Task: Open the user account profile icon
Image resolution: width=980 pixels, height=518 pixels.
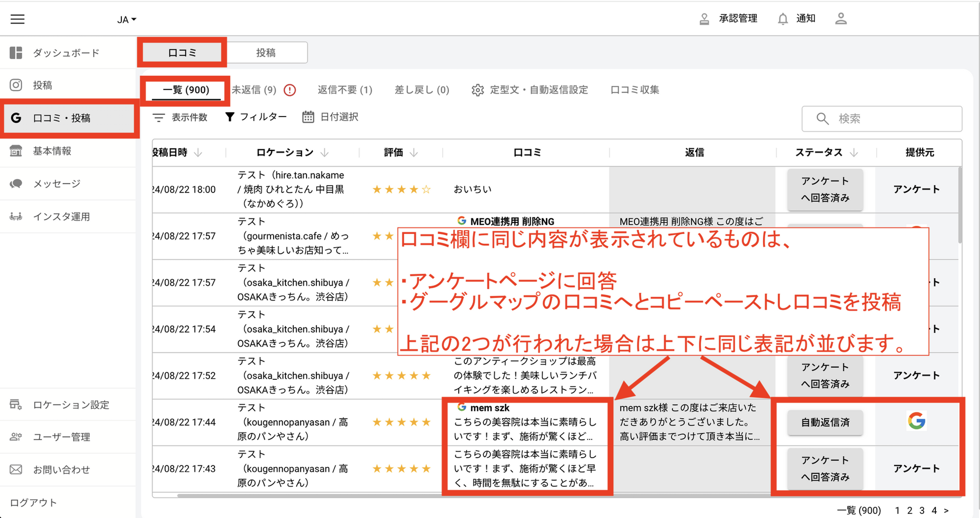Action: [x=840, y=19]
